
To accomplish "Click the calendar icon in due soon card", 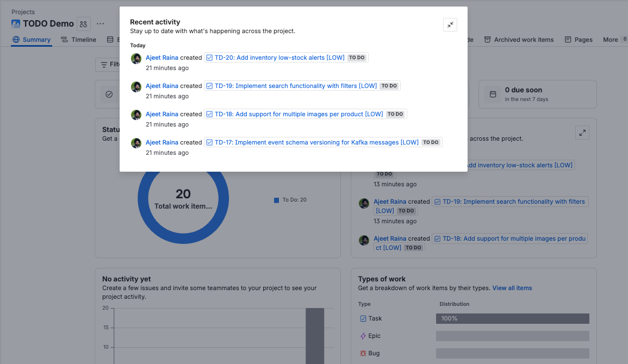I will coord(493,94).
